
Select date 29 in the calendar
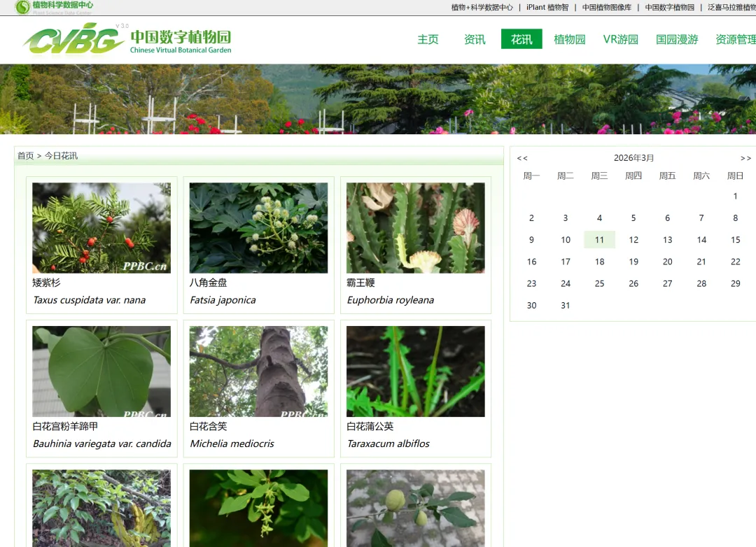pos(735,284)
